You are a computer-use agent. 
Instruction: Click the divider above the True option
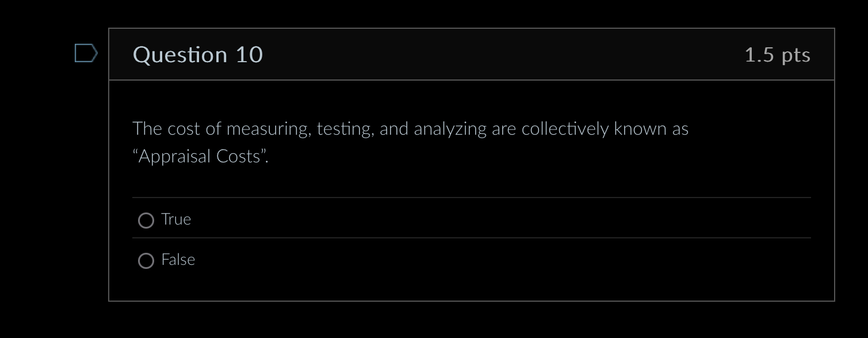[x=472, y=196]
